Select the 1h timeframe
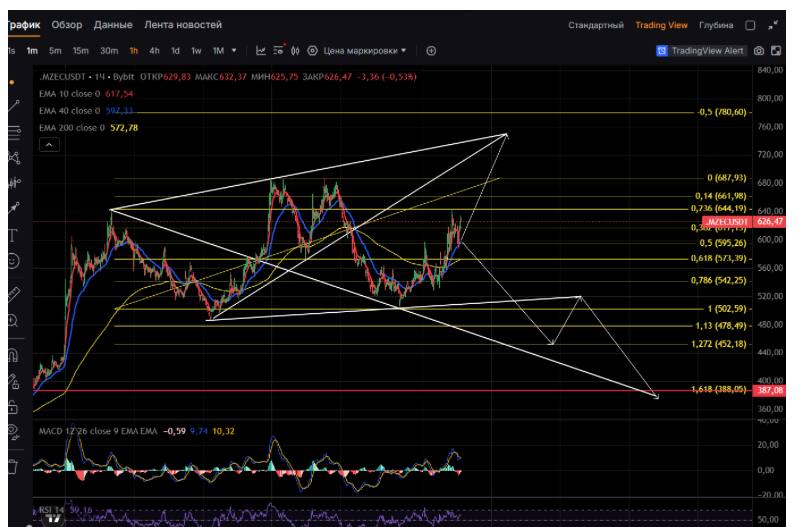The width and height of the screenshot is (812, 527). pos(134,51)
